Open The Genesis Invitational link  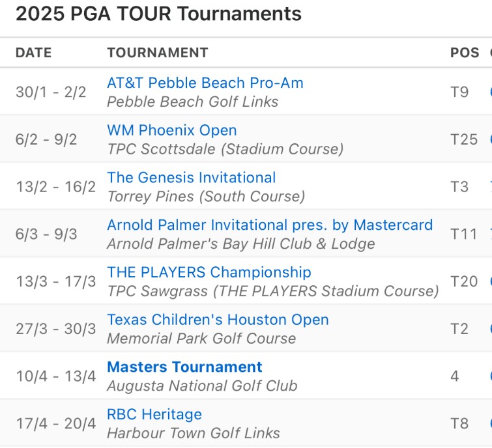click(x=192, y=178)
